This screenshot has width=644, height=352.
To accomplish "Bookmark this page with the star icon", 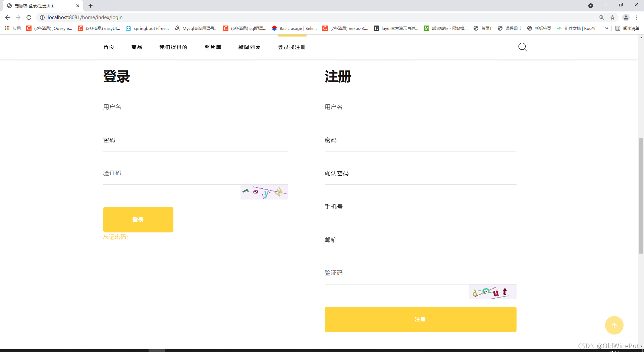I will [612, 17].
